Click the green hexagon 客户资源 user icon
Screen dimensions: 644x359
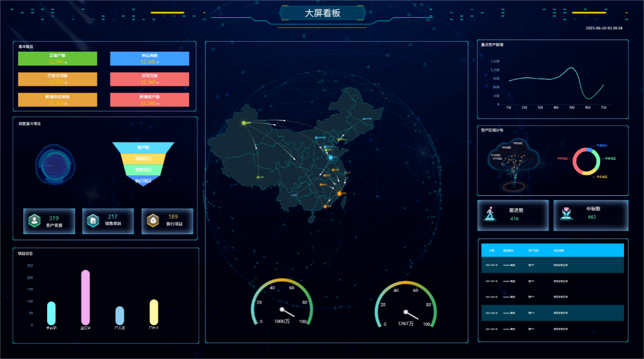click(x=35, y=221)
